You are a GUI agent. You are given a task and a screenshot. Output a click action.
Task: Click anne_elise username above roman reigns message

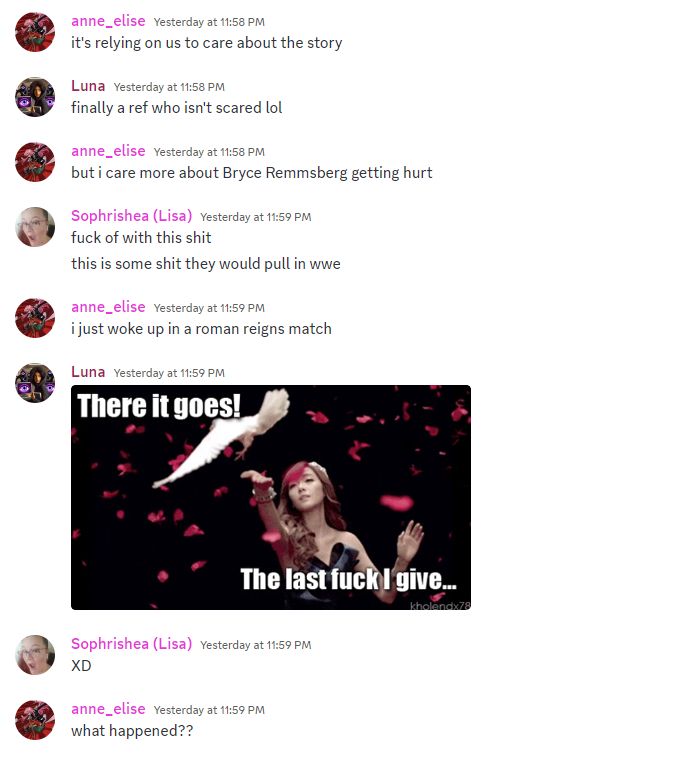pyautogui.click(x=108, y=307)
